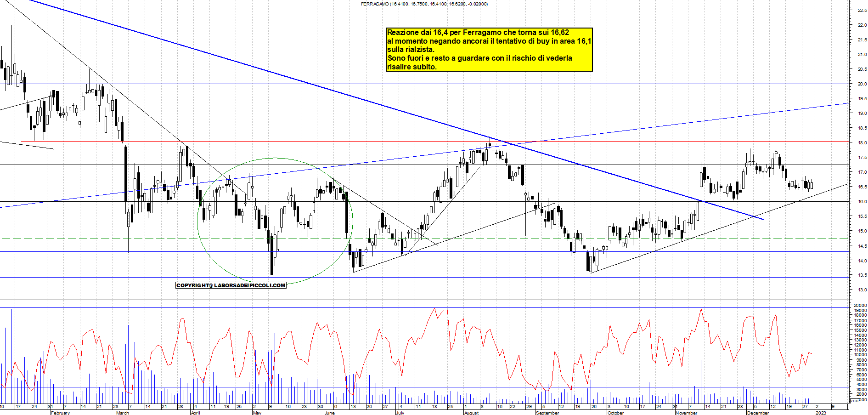Click the 19000 volume axis label
The width and height of the screenshot is (868, 415).
click(860, 311)
